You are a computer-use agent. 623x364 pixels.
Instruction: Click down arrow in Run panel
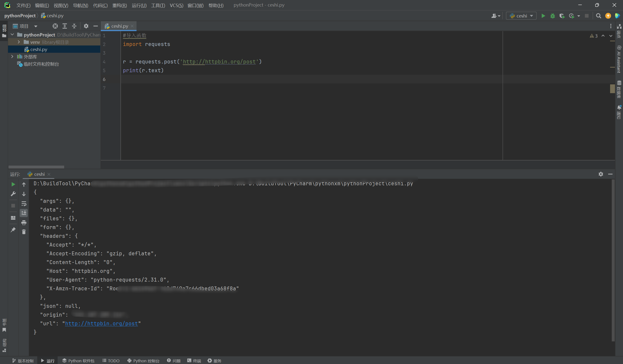[24, 194]
